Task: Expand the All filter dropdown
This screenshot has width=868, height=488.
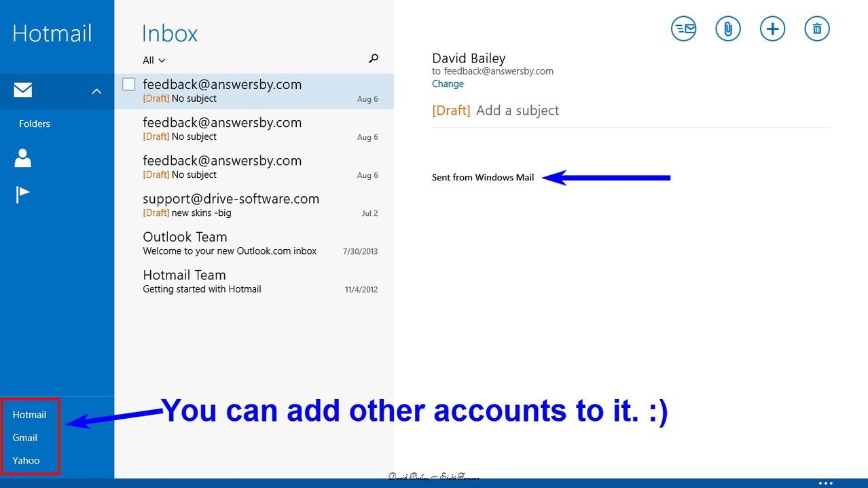Action: [x=154, y=60]
